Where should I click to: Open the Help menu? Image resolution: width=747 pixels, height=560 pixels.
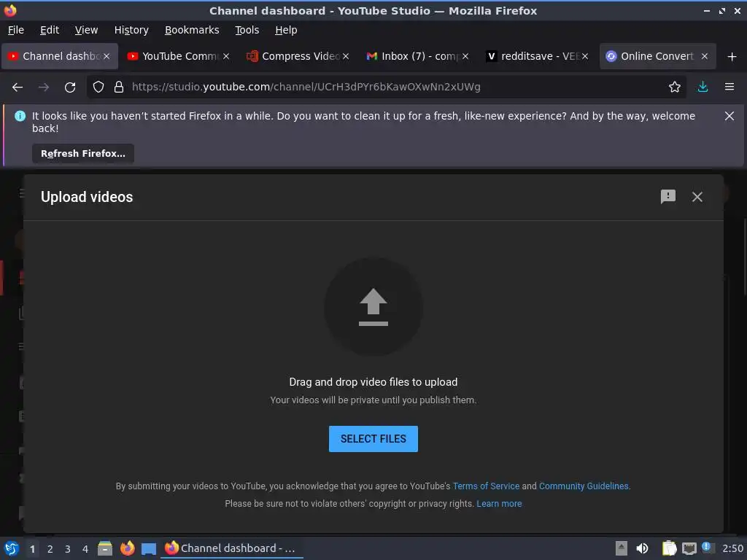pos(286,30)
